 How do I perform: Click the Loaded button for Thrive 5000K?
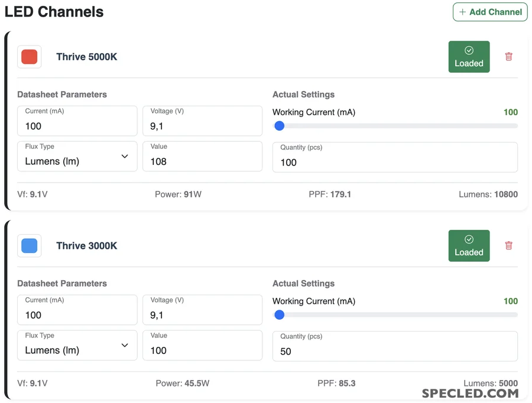pos(469,57)
